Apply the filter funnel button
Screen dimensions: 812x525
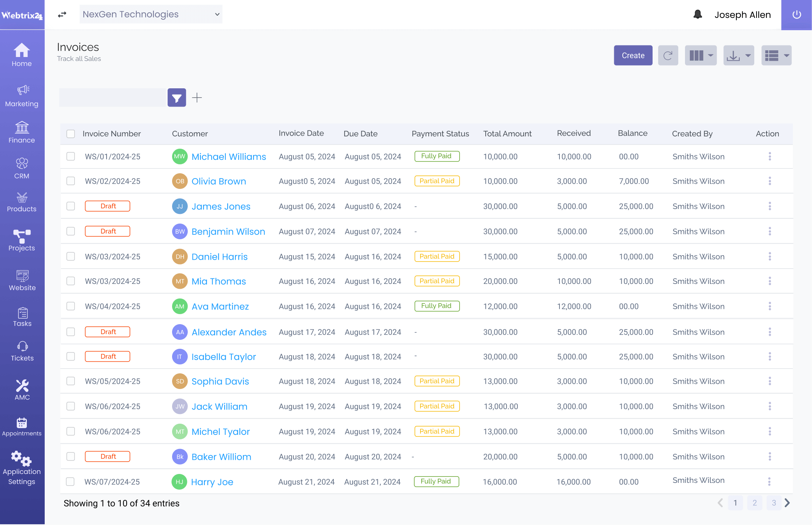(177, 98)
